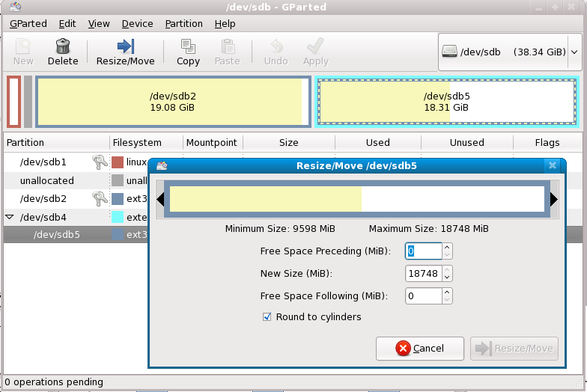Click the partition bar inside Resize/Move dialog
The height and width of the screenshot is (392, 587).
(357, 199)
